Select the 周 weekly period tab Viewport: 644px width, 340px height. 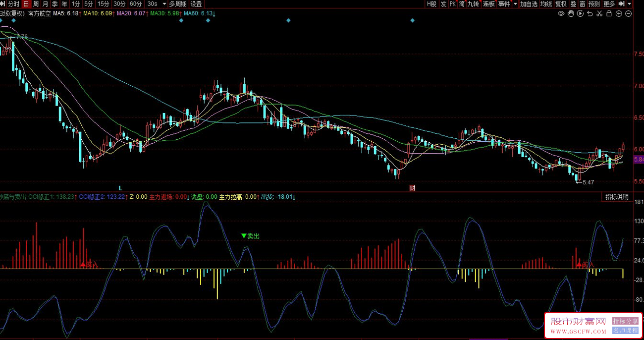click(x=36, y=4)
